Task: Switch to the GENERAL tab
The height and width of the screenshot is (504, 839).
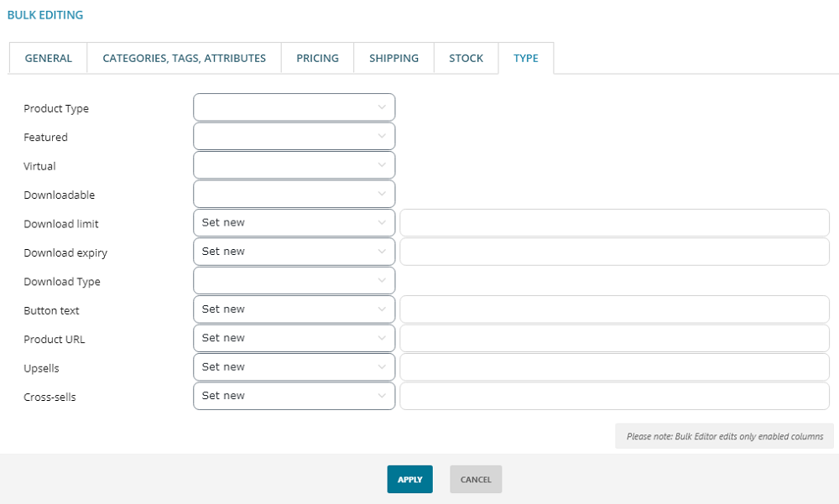Action: pos(48,58)
